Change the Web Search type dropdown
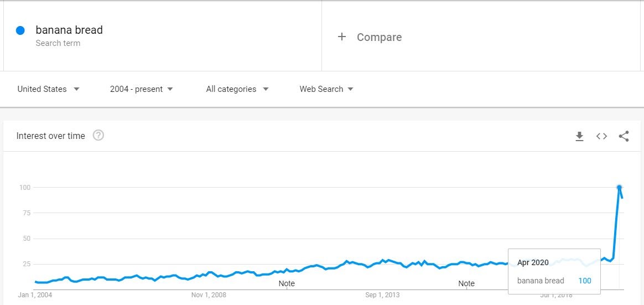Viewport: 644px width, 305px height. pyautogui.click(x=326, y=89)
